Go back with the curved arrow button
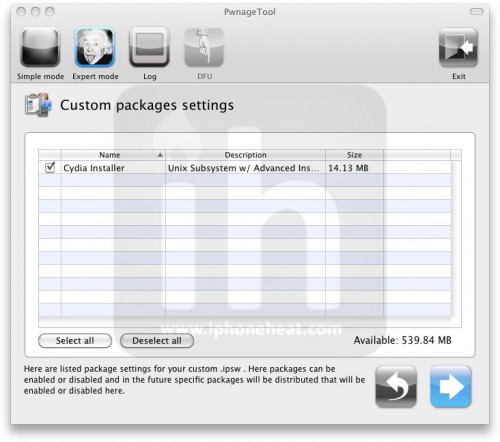Viewport: 500px width, 442px height. tap(396, 387)
